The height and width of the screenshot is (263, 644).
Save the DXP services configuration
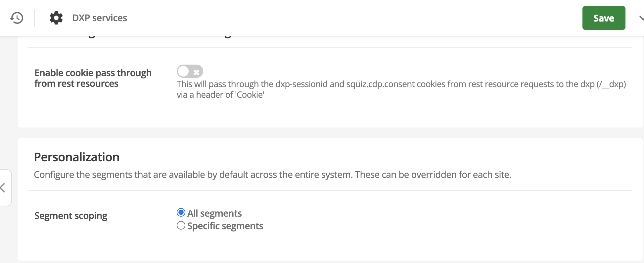(x=604, y=18)
